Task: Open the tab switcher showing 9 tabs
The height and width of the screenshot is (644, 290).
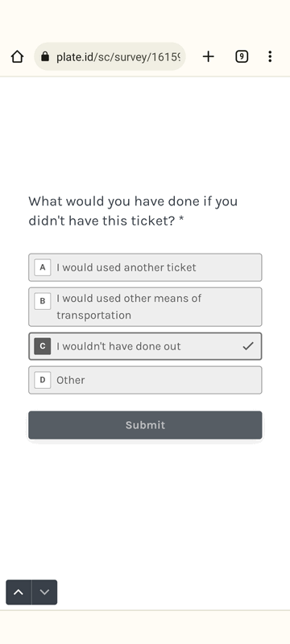Action: [x=242, y=56]
